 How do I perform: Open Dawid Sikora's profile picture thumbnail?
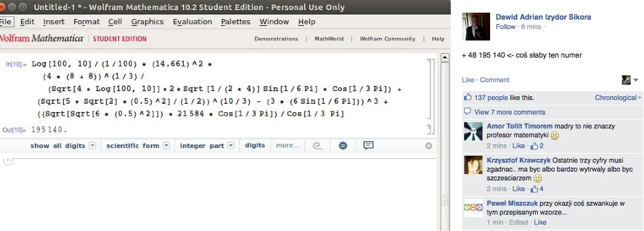pyautogui.click(x=476, y=26)
